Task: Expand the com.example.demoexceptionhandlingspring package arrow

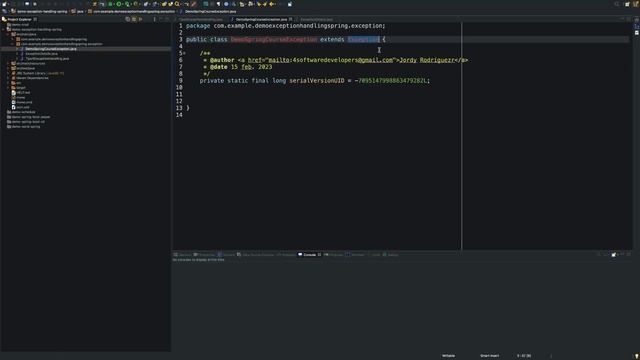Action: click(13, 39)
